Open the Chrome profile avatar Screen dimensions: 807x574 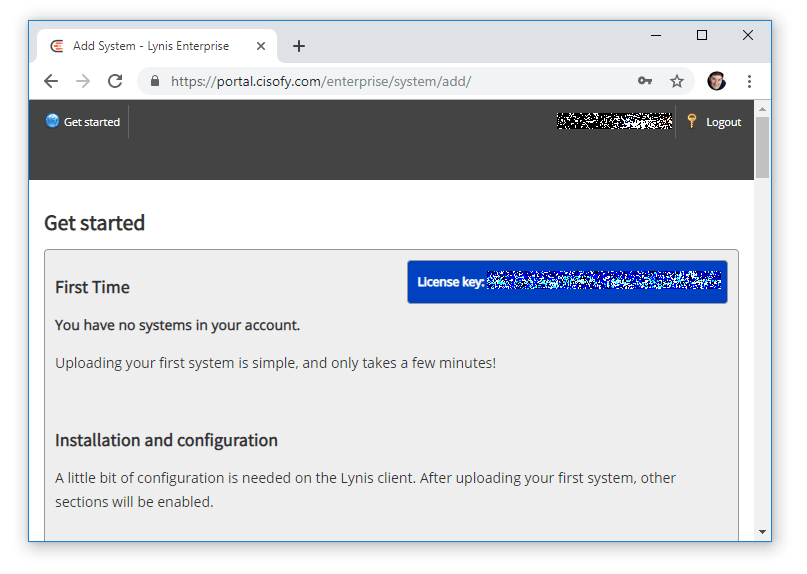(x=716, y=81)
